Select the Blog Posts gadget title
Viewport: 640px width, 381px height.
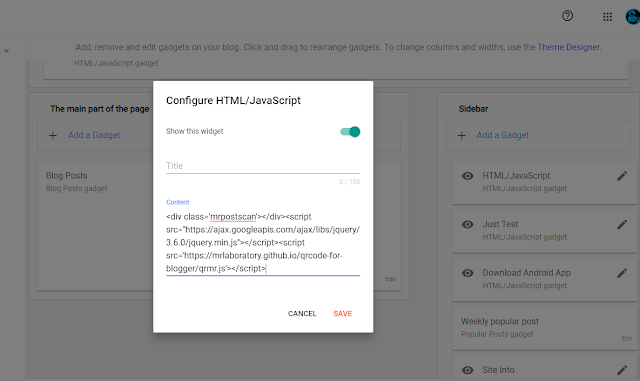(x=67, y=176)
